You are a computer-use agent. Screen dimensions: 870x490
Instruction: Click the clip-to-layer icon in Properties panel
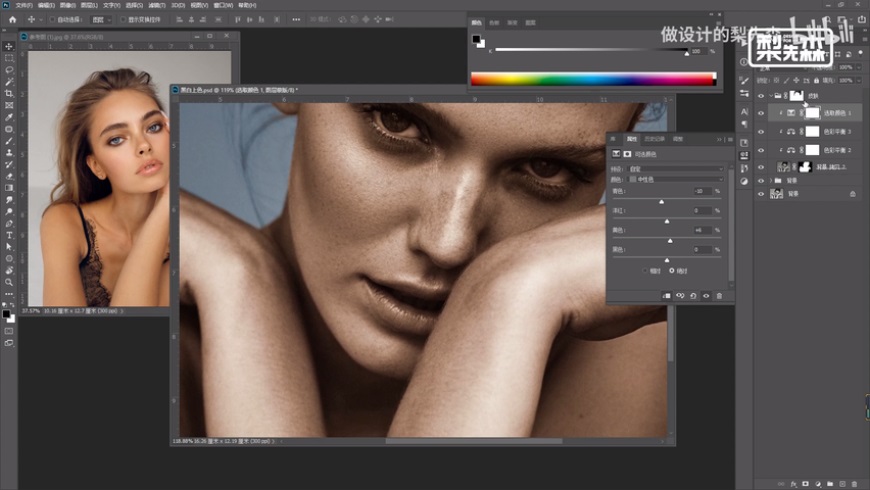(666, 296)
